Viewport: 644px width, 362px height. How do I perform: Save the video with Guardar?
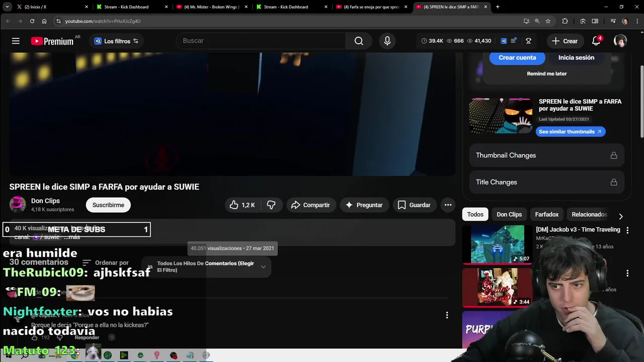click(x=414, y=205)
